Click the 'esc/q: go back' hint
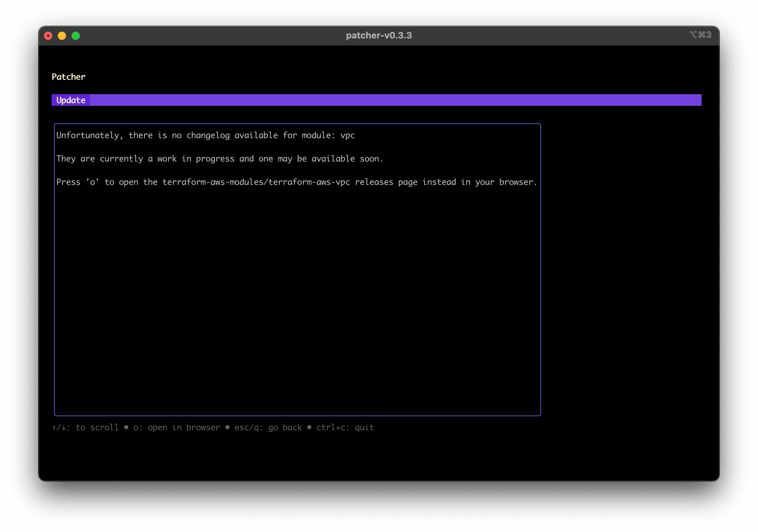The image size is (758, 532). [268, 428]
